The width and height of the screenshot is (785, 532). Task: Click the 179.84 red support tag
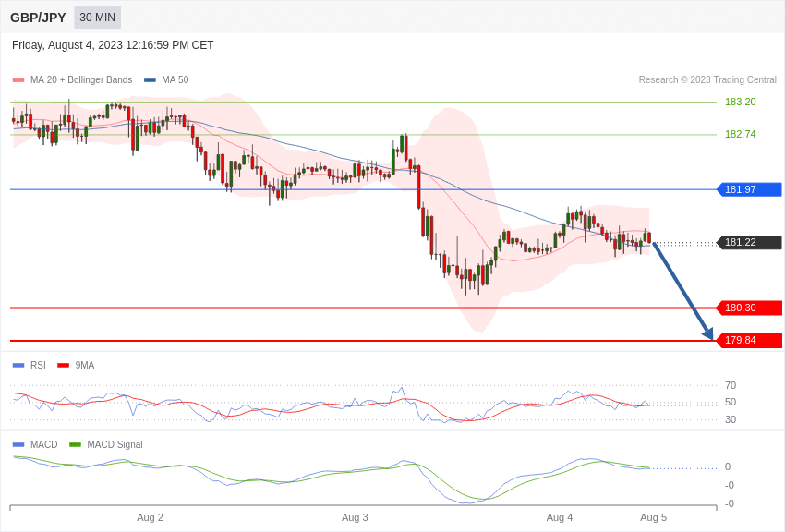750,340
